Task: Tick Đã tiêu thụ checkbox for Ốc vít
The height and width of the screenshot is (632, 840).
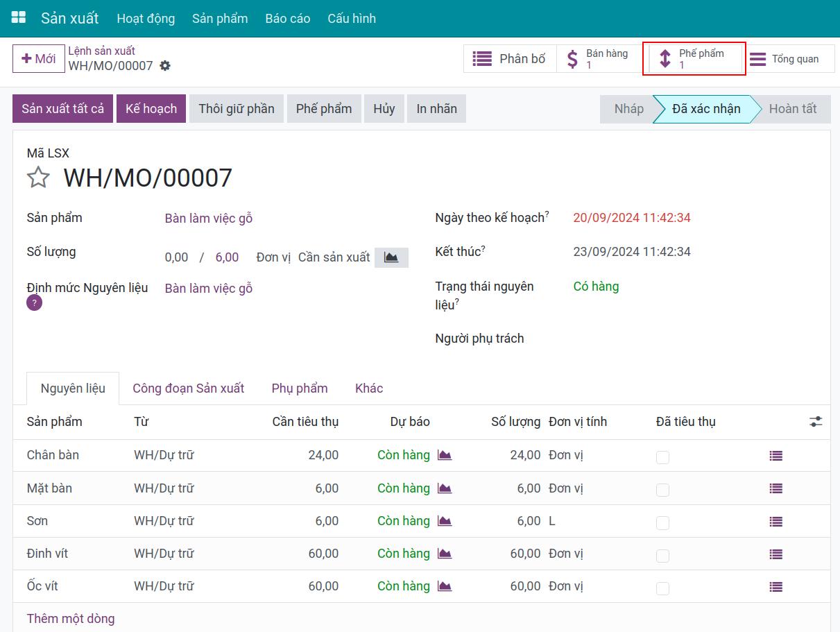Action: [662, 588]
